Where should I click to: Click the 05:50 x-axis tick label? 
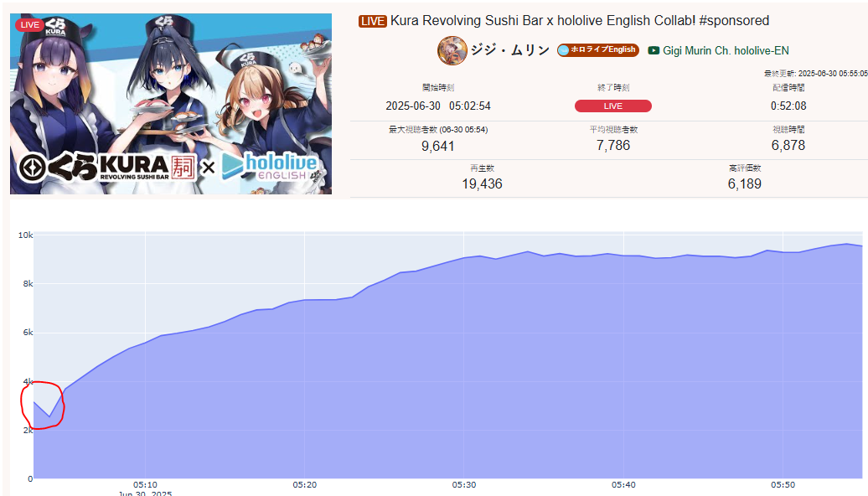(x=783, y=485)
